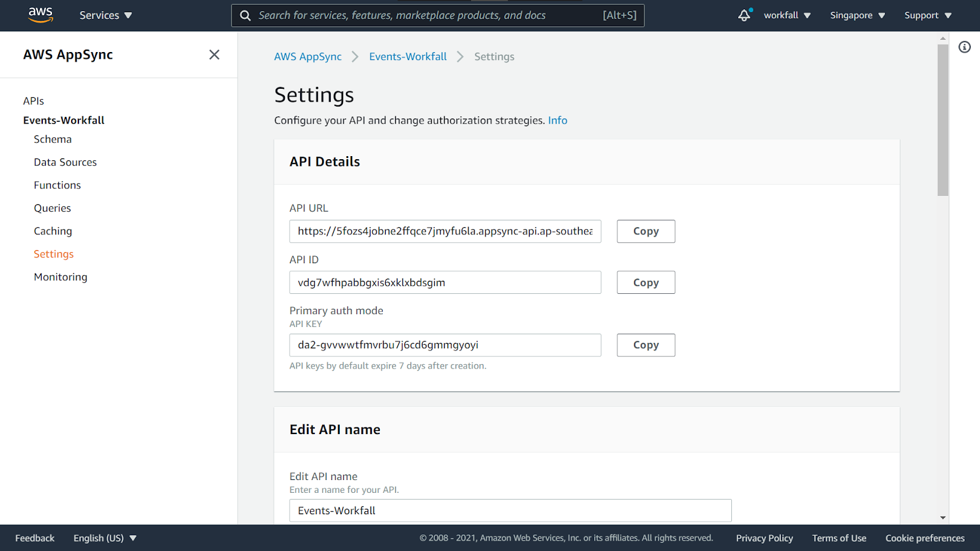This screenshot has width=980, height=551.
Task: Open the workfall account menu
Action: click(787, 15)
